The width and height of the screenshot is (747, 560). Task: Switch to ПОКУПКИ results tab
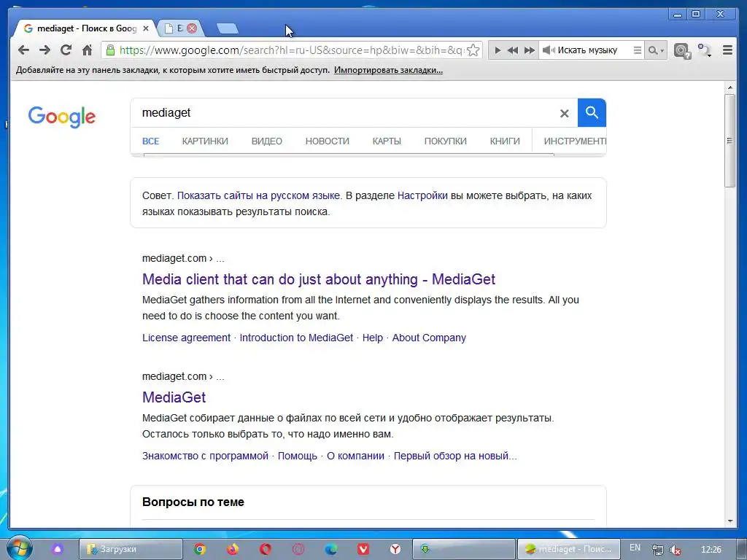pos(446,141)
